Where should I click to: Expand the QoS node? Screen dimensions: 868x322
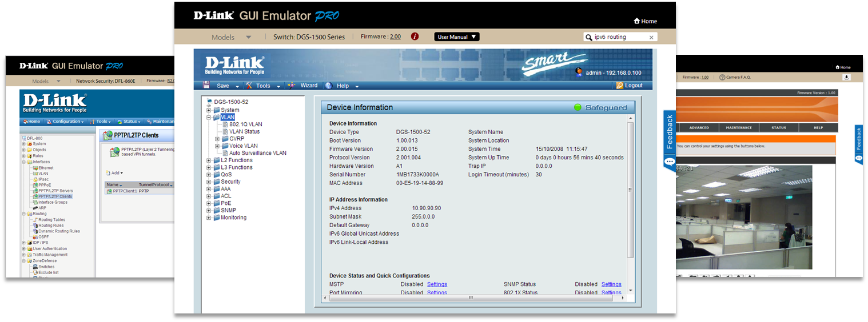coord(209,175)
